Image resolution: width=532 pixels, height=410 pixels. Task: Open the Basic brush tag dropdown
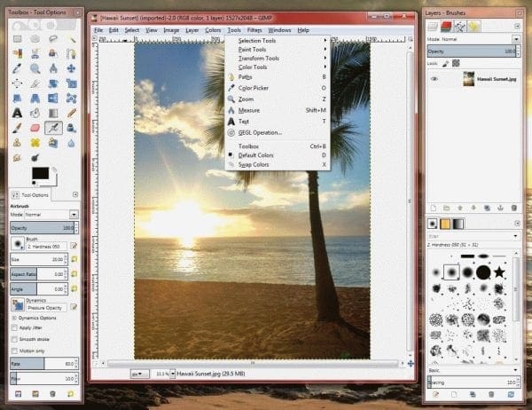click(516, 370)
